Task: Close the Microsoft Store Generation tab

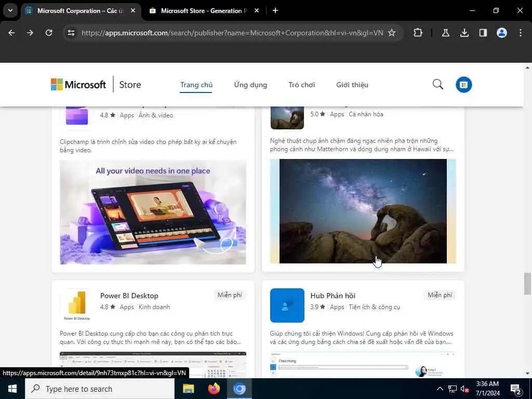Action: click(257, 10)
